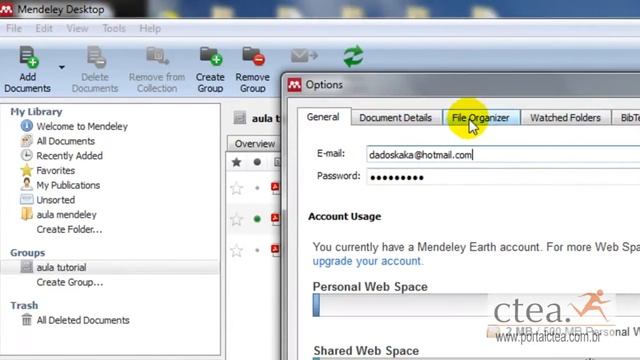Select Recently Added in My Library

(x=69, y=156)
